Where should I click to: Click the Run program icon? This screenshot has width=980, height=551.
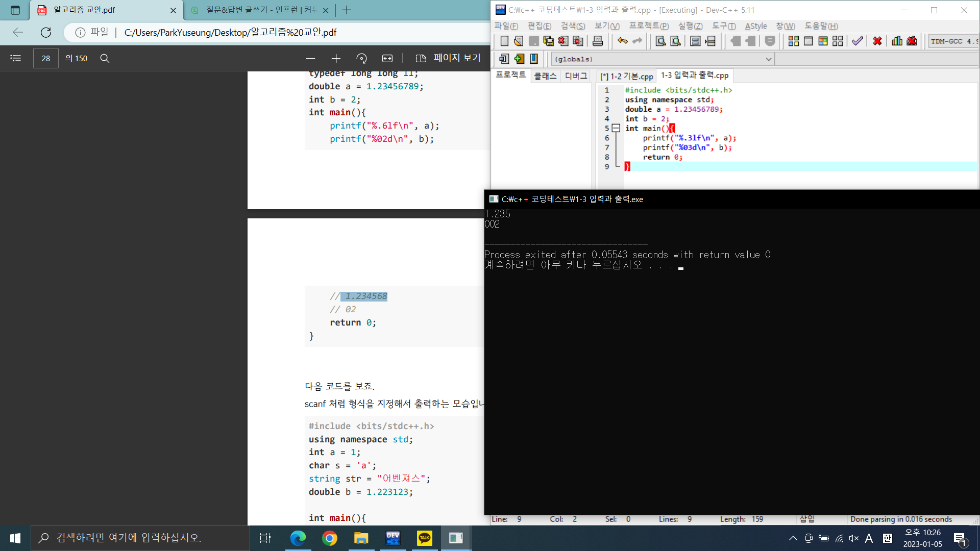click(808, 41)
